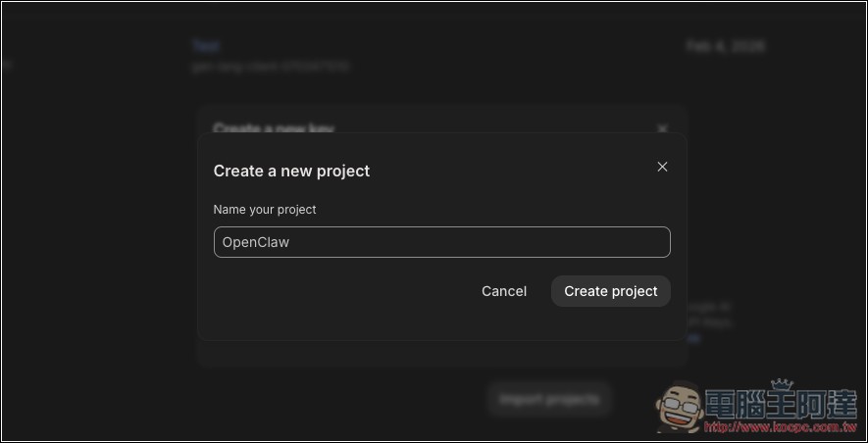Screen dimensions: 868x443
Task: Click the blurred text at the left edge
Action: click(x=5, y=67)
